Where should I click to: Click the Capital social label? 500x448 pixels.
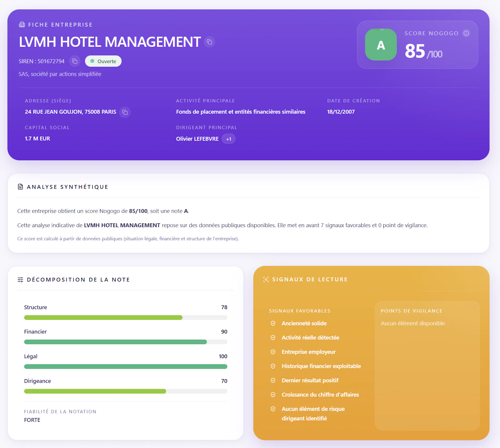coord(47,127)
